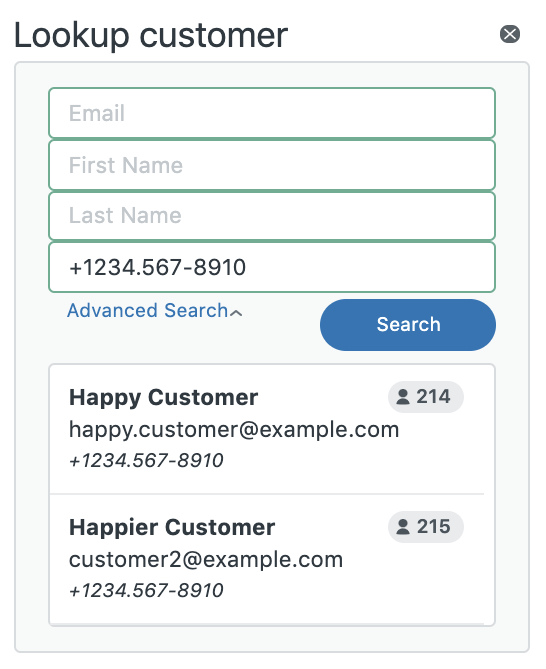Viewport: 546px width, 669px height.
Task: Click happy.customer@example.com email text
Action: coord(234,430)
